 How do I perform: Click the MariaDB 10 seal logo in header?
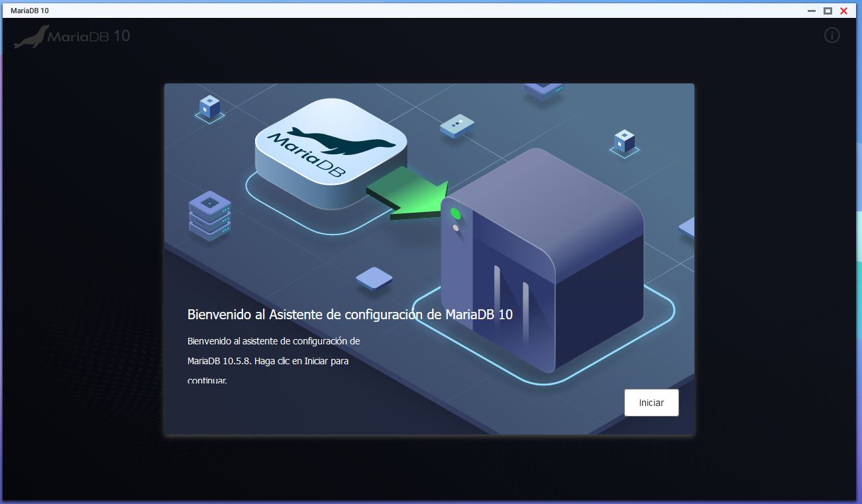tap(31, 37)
